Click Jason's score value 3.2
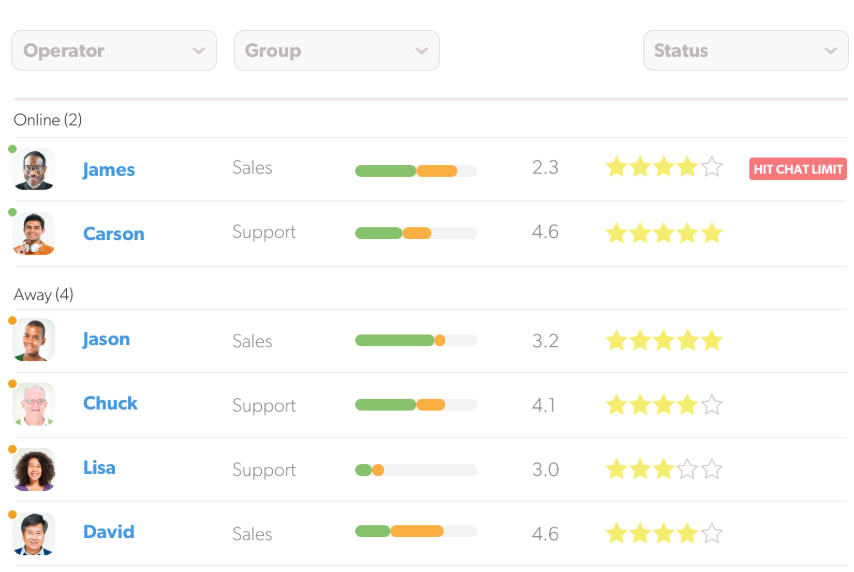Screen dimensions: 854x572 click(x=545, y=341)
